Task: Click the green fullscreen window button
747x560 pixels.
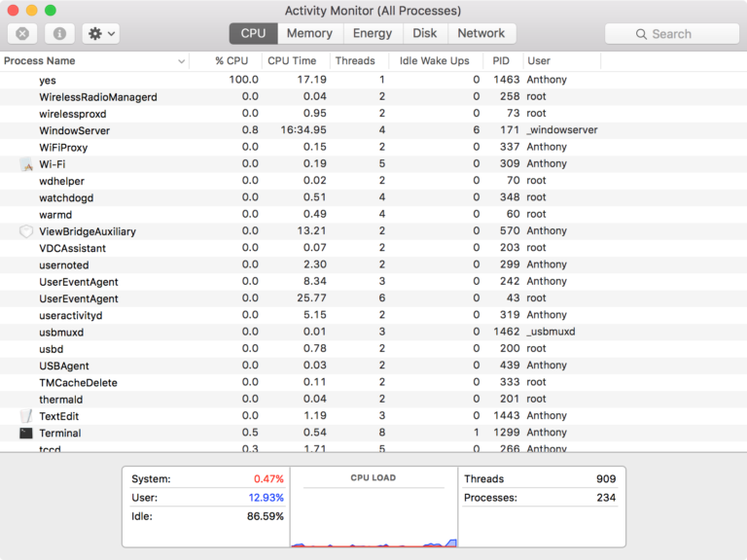Action: coord(51,11)
